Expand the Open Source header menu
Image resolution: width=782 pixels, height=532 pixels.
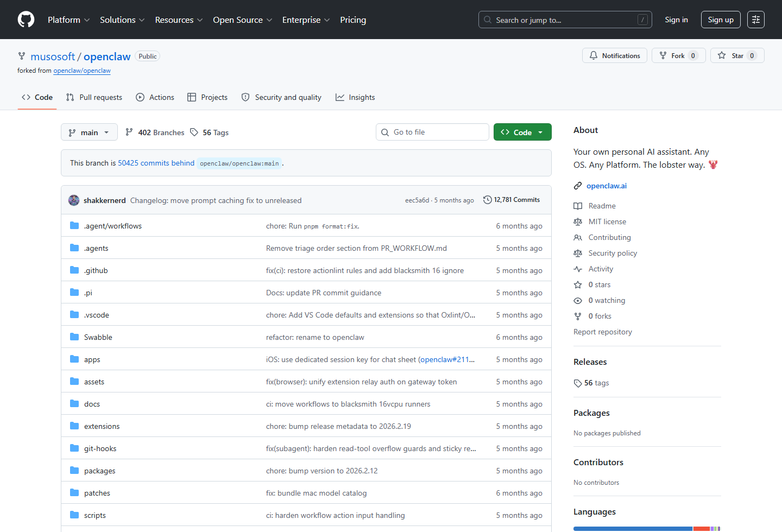tap(242, 20)
